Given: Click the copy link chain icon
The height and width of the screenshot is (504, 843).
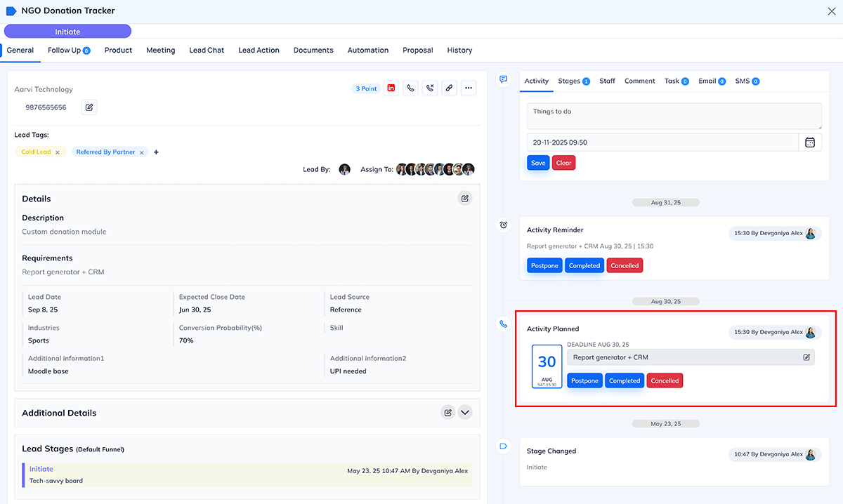Looking at the screenshot, I should tap(449, 88).
